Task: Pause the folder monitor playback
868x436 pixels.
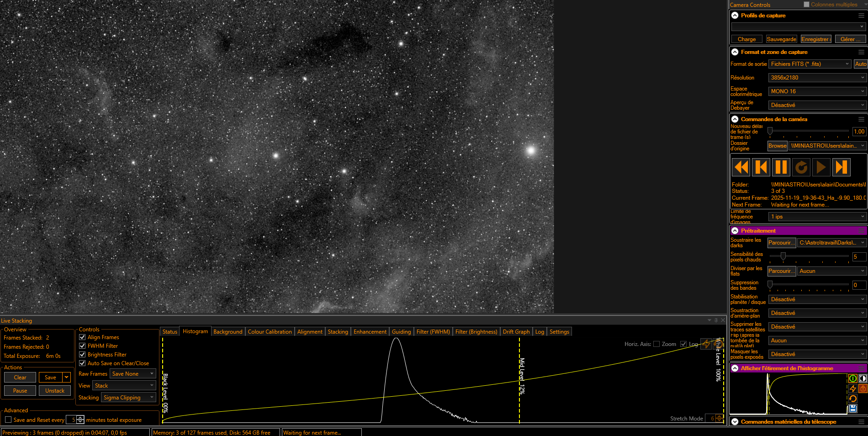Action: click(x=781, y=167)
